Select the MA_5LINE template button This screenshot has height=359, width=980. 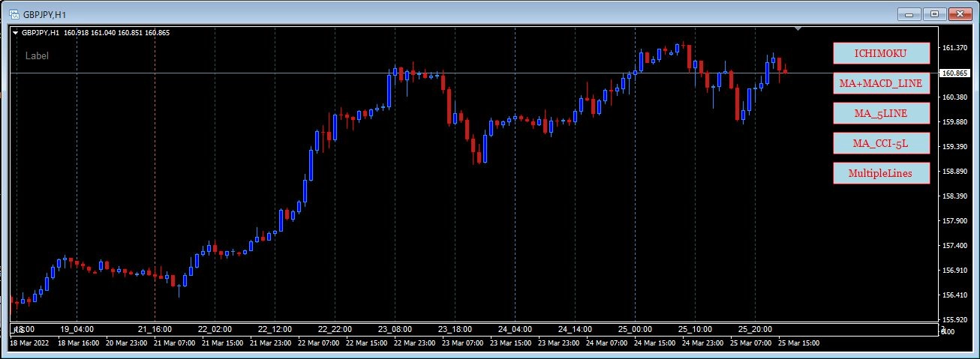[882, 113]
